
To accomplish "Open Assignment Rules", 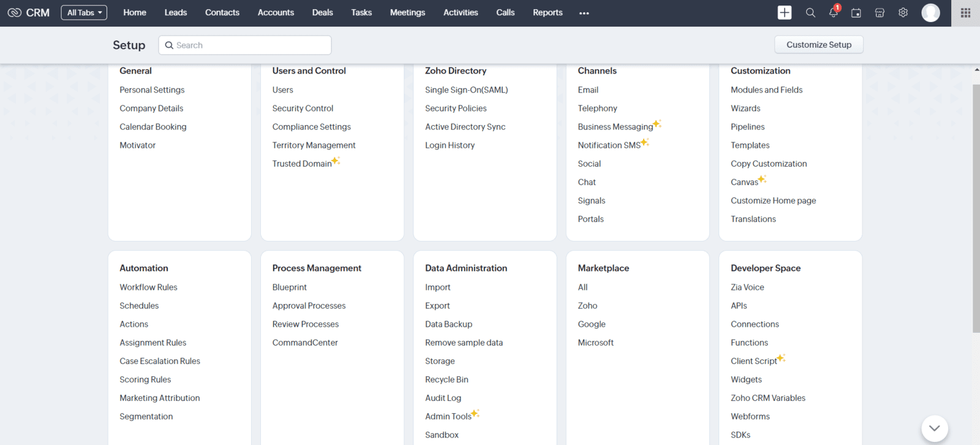I will 153,343.
